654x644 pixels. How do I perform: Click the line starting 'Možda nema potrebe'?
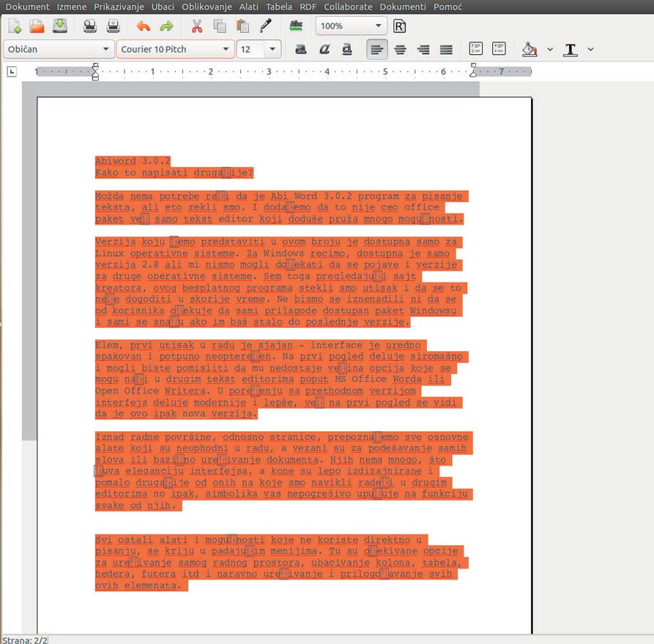(282, 196)
